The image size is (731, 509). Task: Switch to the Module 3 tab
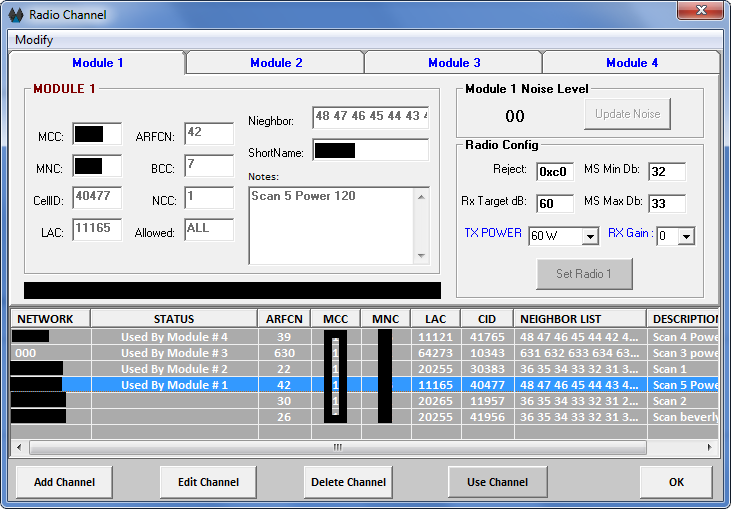point(454,63)
